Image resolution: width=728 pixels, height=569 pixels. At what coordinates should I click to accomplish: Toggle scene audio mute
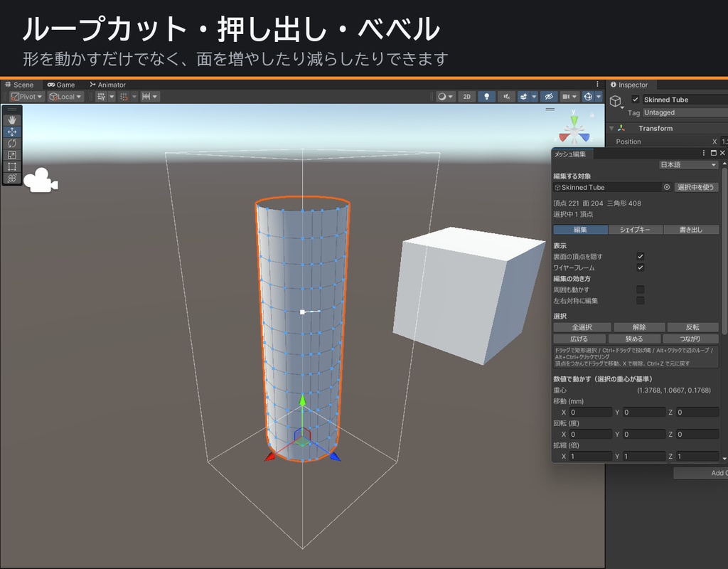[x=506, y=97]
